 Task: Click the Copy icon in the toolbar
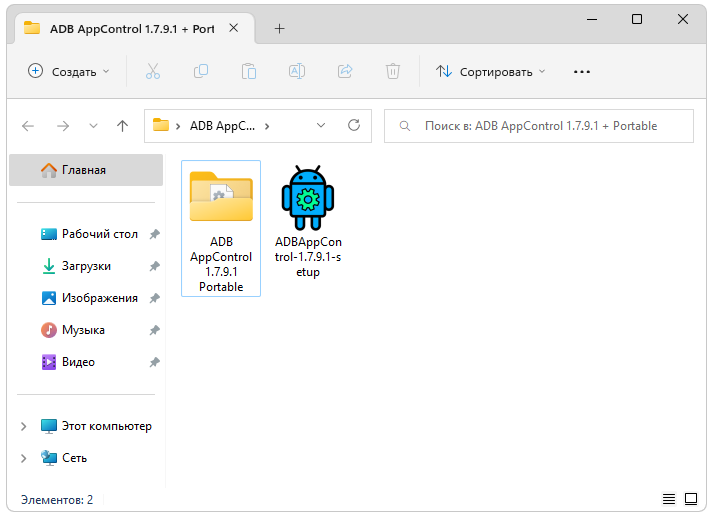[201, 71]
